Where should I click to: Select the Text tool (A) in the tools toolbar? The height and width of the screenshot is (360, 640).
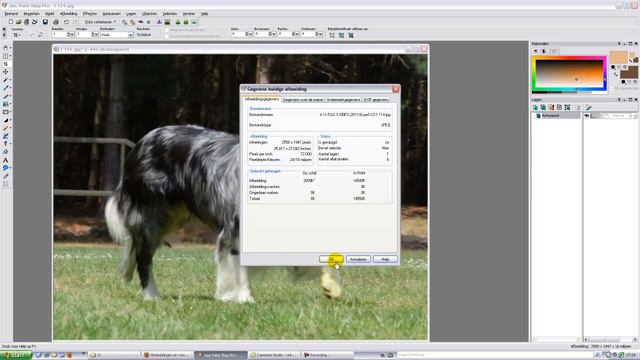click(6, 160)
